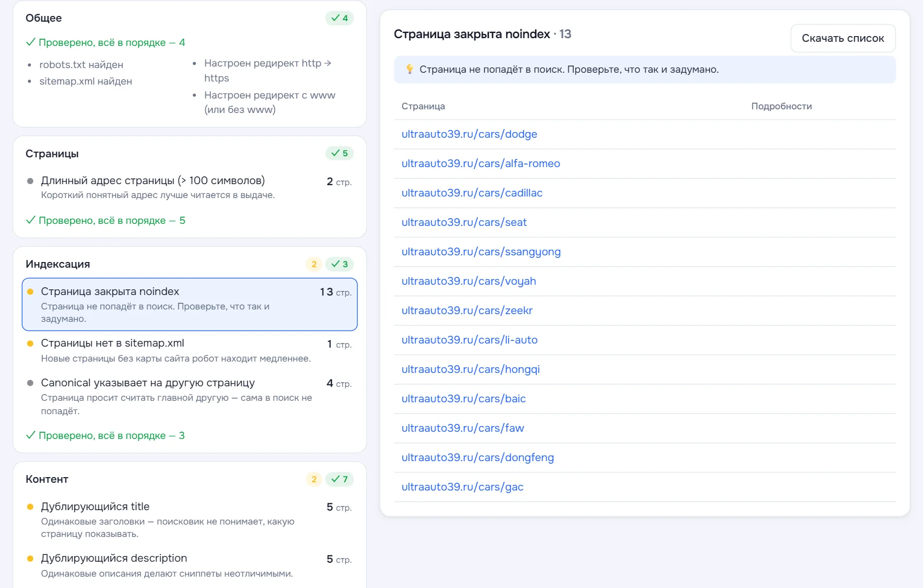Expand Проверено, всё в порядке — 4 in Общее

(105, 42)
